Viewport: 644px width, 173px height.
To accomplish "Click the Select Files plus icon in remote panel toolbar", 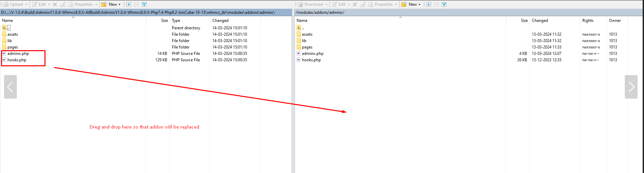I will 429,4.
